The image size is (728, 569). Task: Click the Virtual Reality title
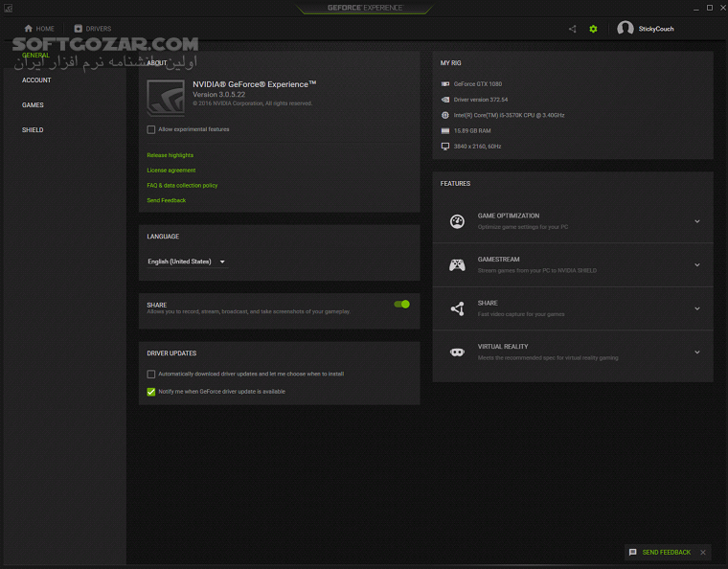(503, 347)
